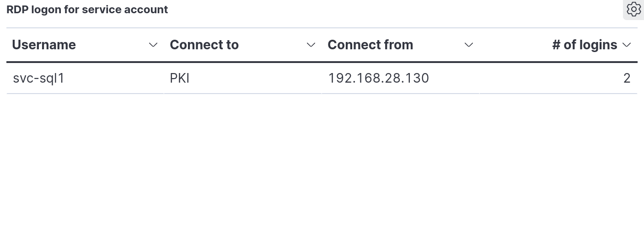The width and height of the screenshot is (644, 231).
Task: Select the Connect to header label
Action: coord(204,45)
